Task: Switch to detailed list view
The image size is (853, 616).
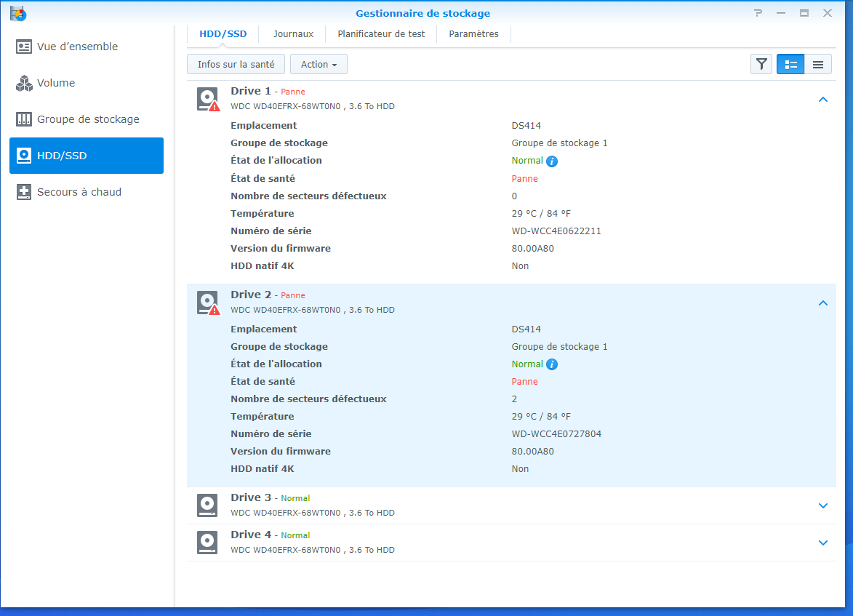Action: click(x=790, y=65)
